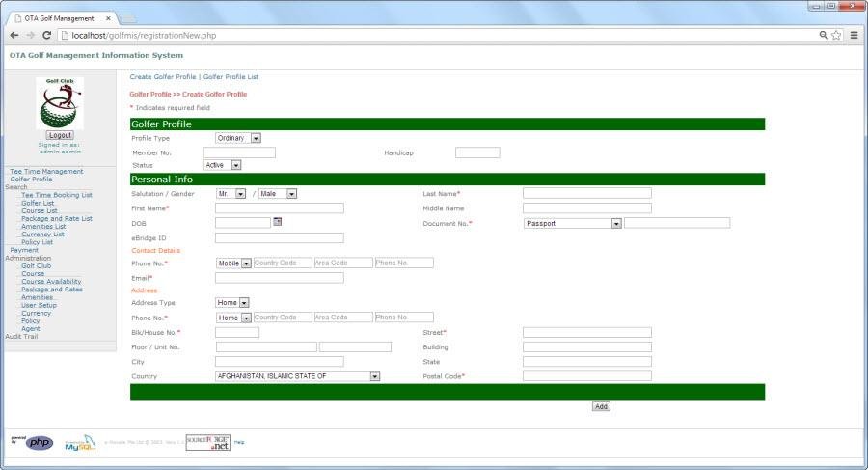Open Agent administration link
Viewport: 868px width, 470px height.
[31, 329]
